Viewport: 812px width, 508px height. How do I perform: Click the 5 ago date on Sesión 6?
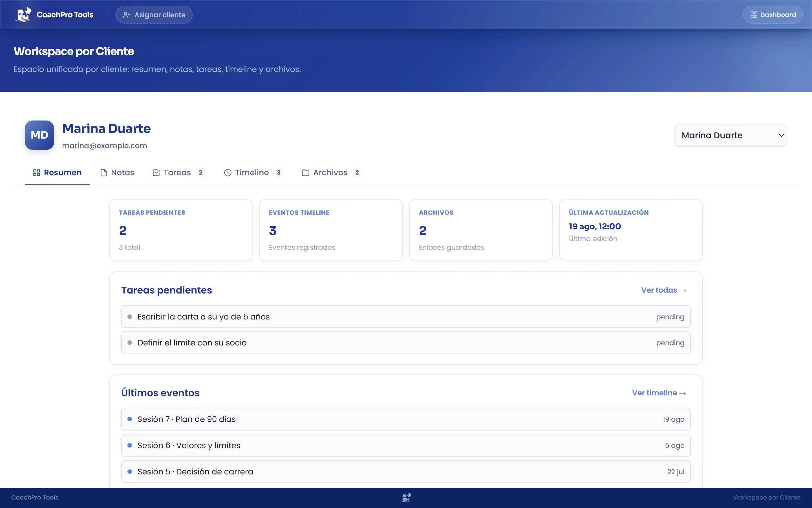(675, 446)
